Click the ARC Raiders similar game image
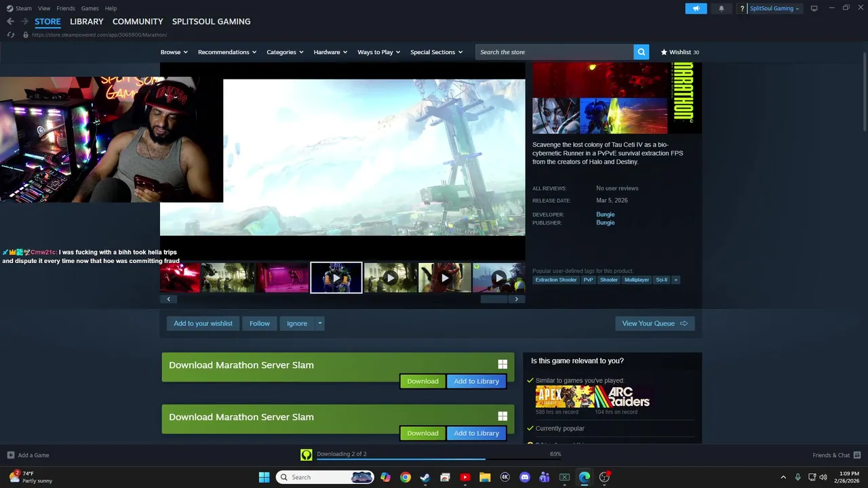This screenshot has height=488, width=868. (x=624, y=396)
